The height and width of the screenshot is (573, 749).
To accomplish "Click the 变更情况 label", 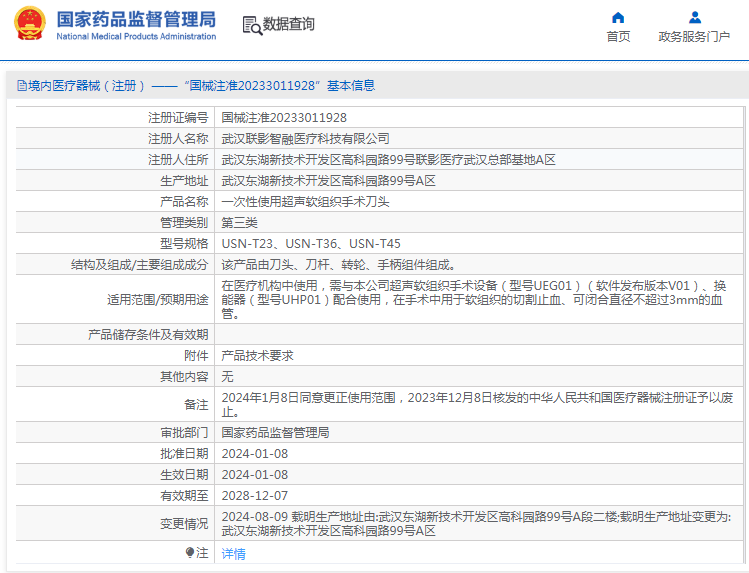I will tap(184, 523).
